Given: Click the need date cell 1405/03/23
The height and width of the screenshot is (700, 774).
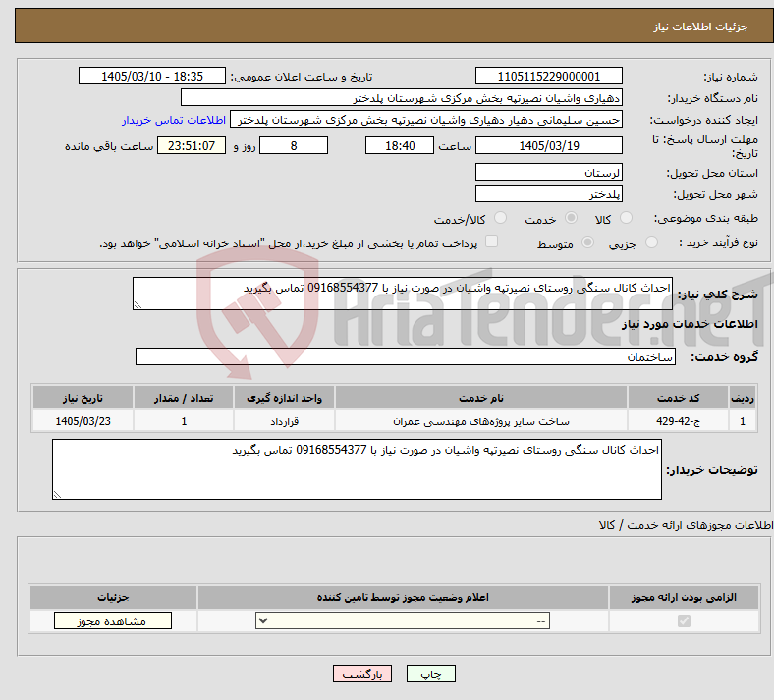Looking at the screenshot, I should pyautogui.click(x=83, y=421).
